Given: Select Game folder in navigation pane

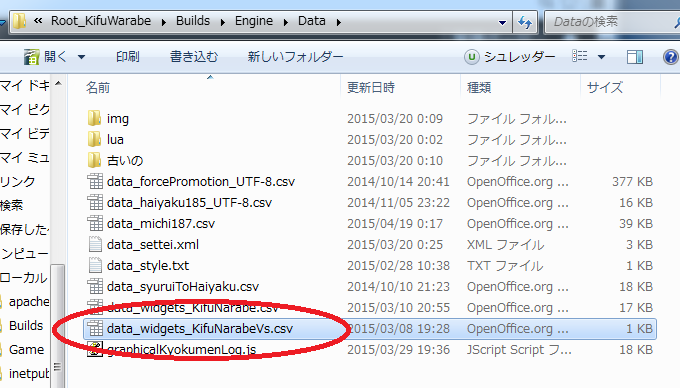Looking at the screenshot, I should click(26, 349).
